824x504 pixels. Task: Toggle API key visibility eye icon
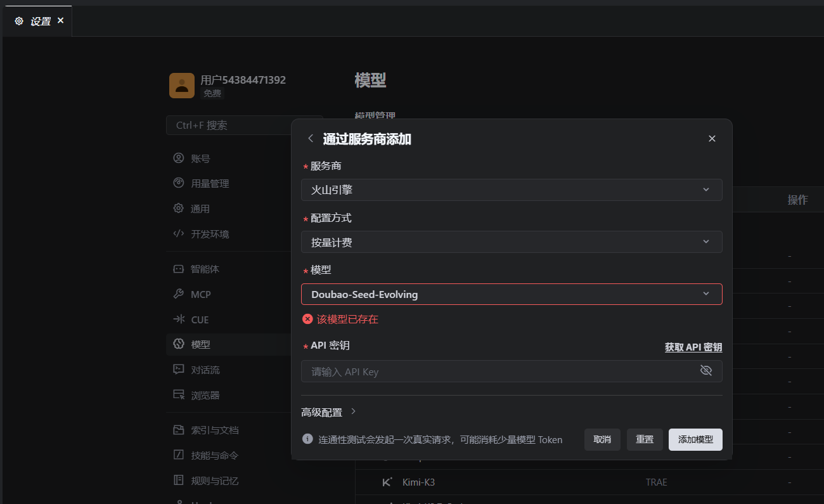pos(706,371)
